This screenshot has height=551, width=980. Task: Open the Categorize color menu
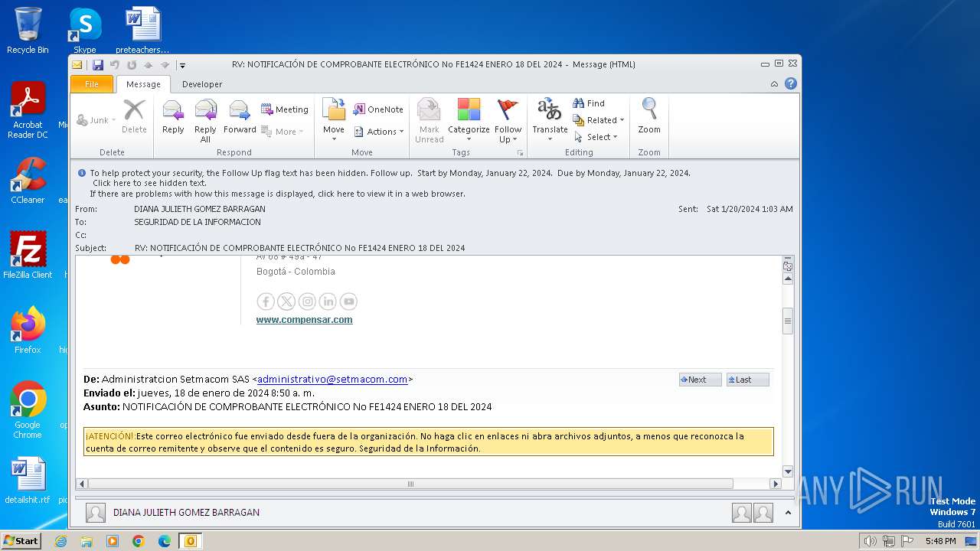coord(469,121)
